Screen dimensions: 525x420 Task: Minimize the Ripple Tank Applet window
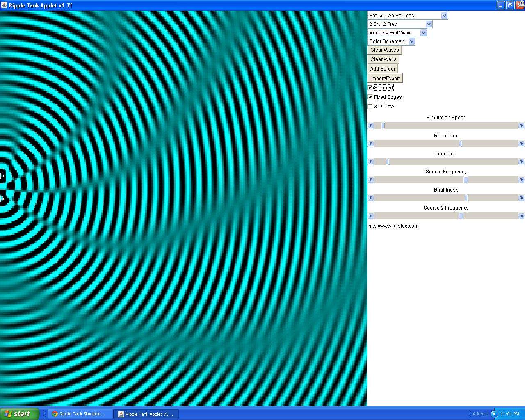tap(501, 5)
